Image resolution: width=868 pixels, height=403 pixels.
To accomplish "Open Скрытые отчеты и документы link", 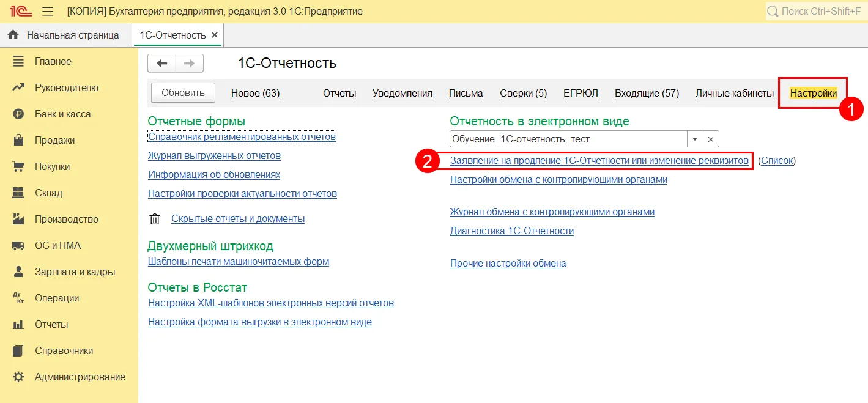I will [x=238, y=218].
